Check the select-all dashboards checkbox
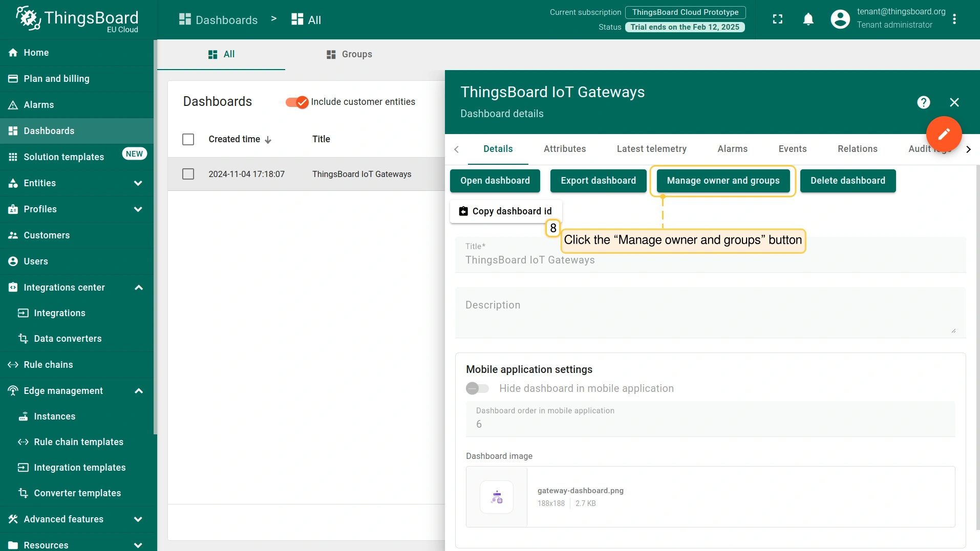Screen dimensions: 980x551 188,139
